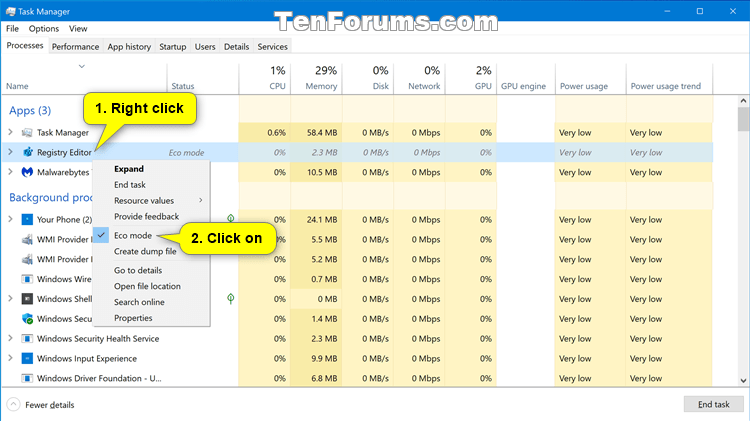Click the Malwarebytes app icon
The image size is (750, 421).
27,172
